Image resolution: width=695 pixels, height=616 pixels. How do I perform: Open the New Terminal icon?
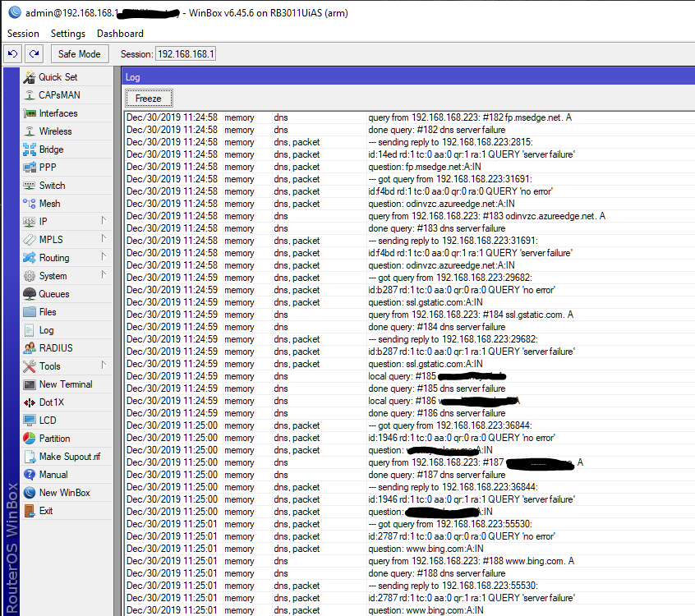click(30, 384)
